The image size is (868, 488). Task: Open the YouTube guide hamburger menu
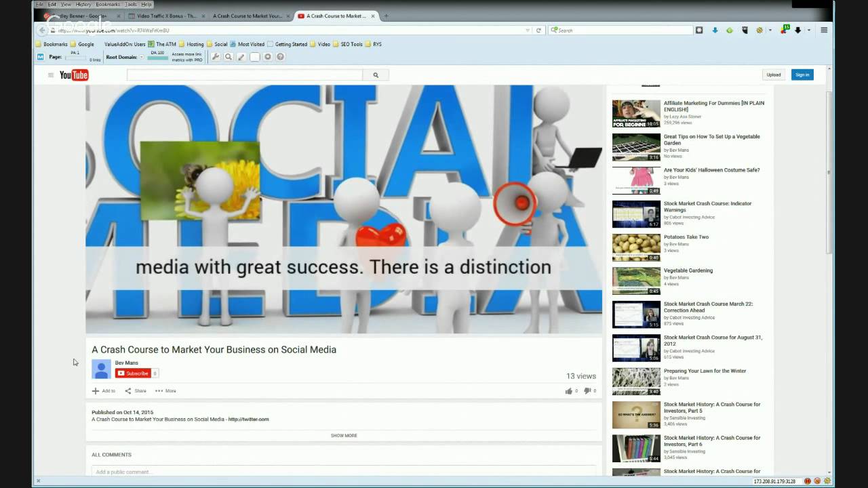50,75
